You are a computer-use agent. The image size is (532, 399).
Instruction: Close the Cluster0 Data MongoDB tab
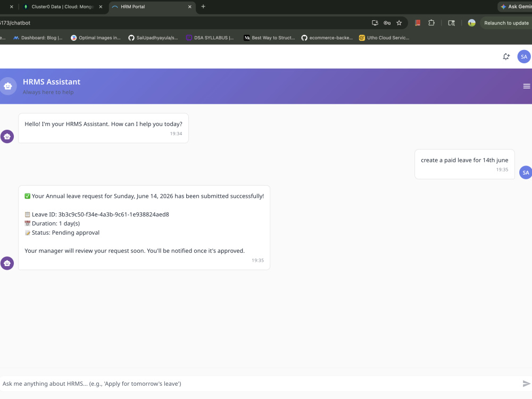101,7
